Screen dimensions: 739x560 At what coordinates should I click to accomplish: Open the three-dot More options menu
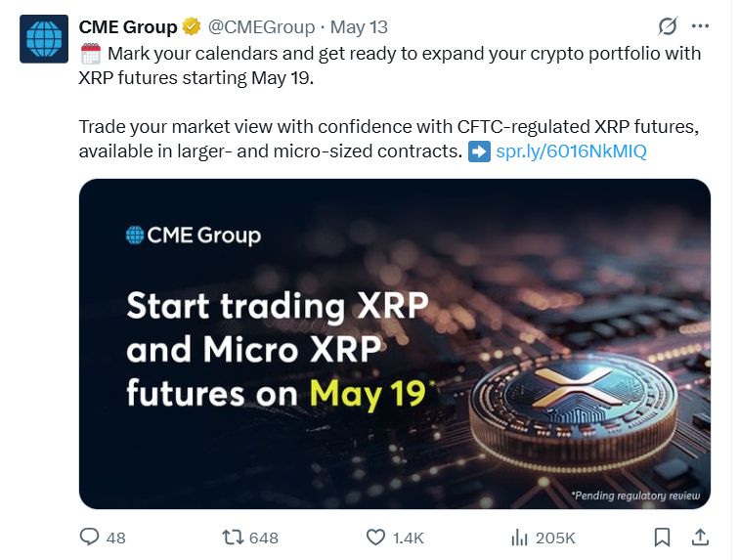coord(700,27)
